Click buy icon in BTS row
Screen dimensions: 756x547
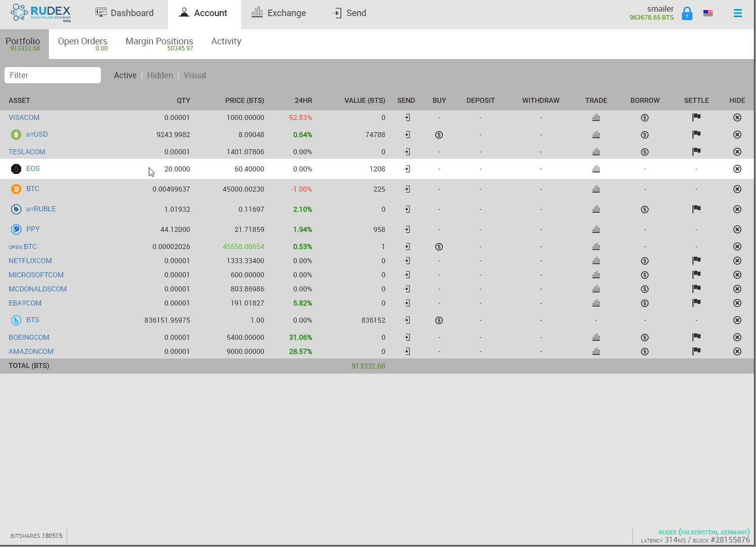[439, 320]
